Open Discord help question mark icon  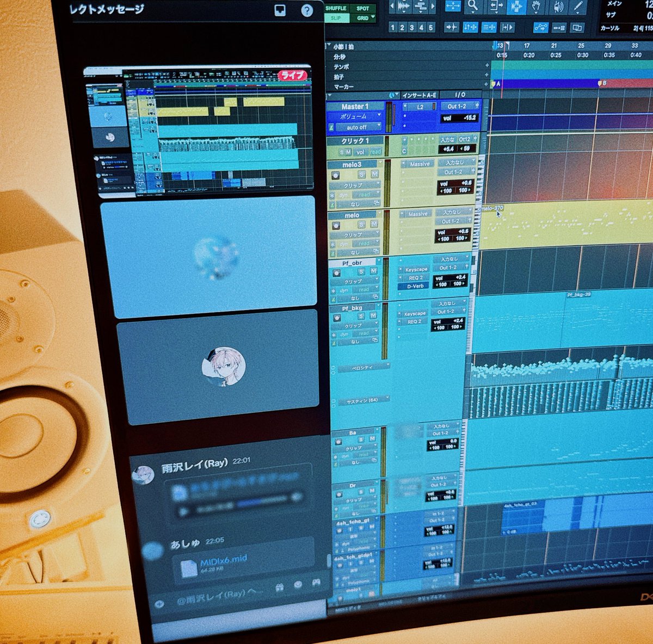307,10
